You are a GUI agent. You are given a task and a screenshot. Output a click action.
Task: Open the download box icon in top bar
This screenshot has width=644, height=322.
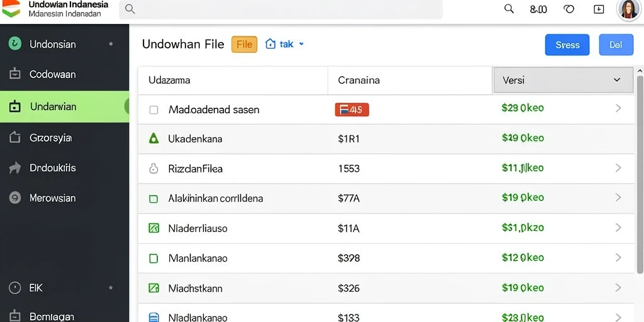[599, 9]
